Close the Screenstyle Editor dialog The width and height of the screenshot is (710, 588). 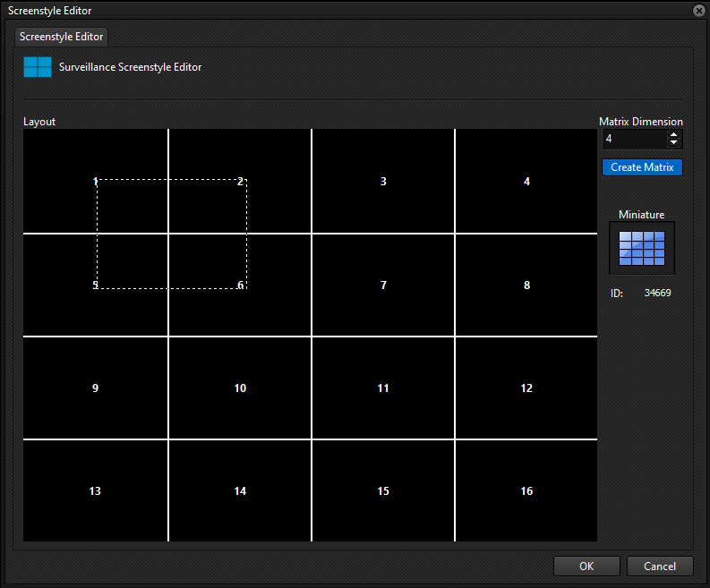pyautogui.click(x=699, y=11)
